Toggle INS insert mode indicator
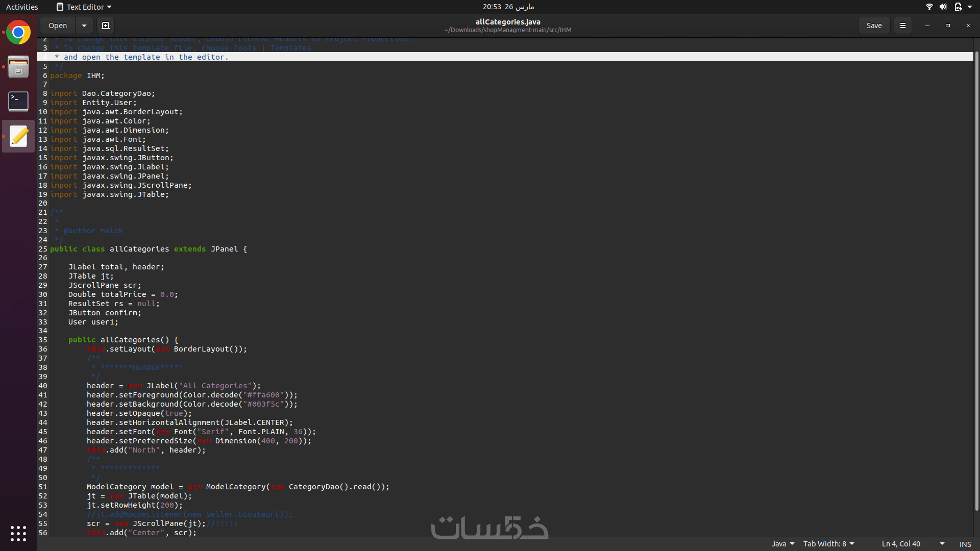 pyautogui.click(x=965, y=544)
